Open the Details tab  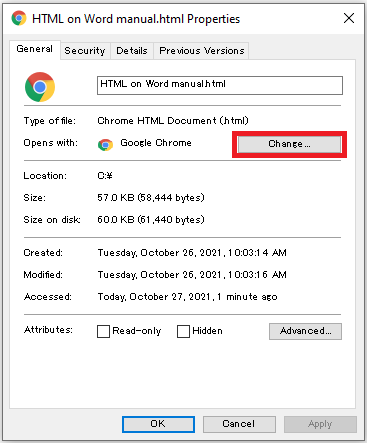[132, 51]
